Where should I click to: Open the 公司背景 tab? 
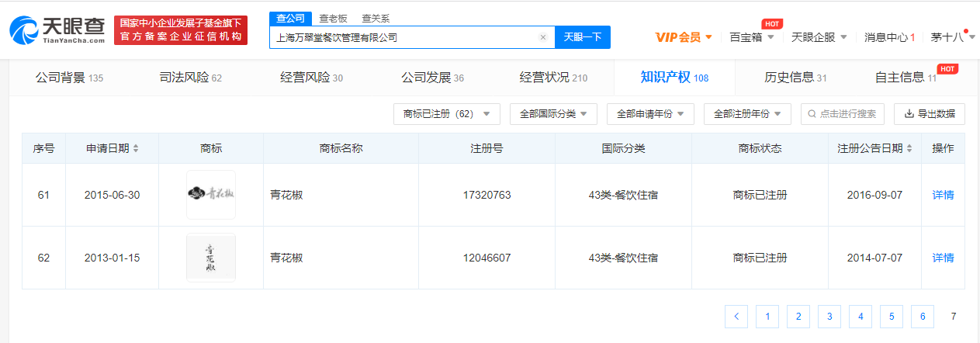pos(69,78)
